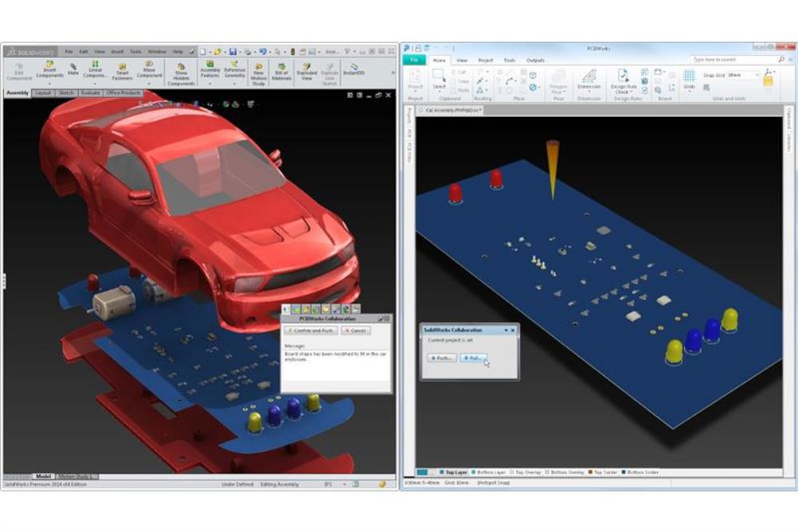Image resolution: width=798 pixels, height=532 pixels.
Task: Expand SolidWorks Collaboration panel dropdown arrow
Action: click(x=506, y=331)
